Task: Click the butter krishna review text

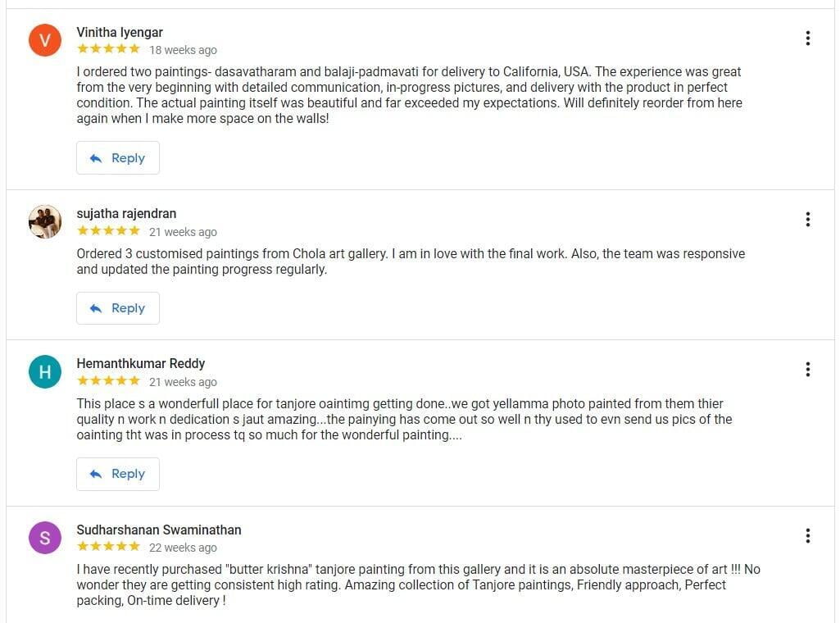Action: coord(418,584)
